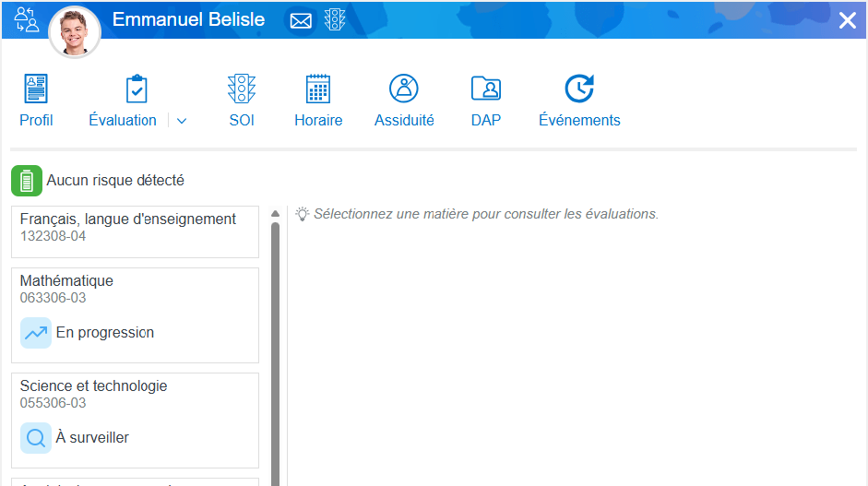Select Science et technologie subject card
Viewport: 868px width, 486px height.
click(135, 394)
